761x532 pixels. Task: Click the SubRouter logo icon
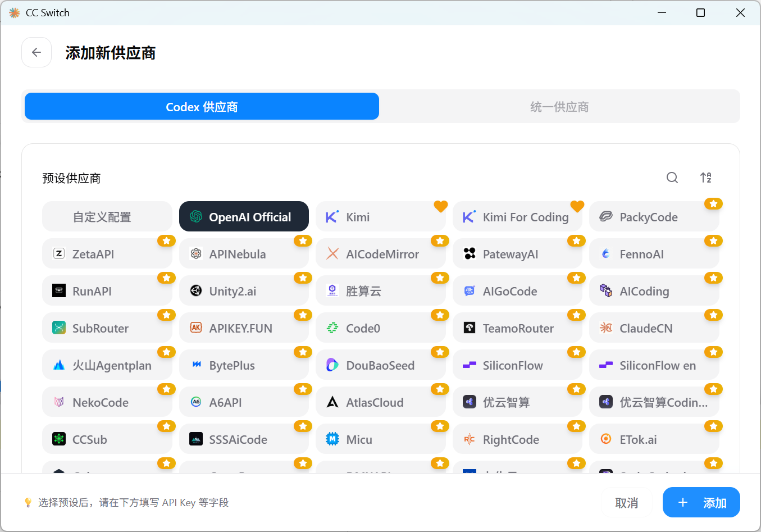[x=59, y=328]
